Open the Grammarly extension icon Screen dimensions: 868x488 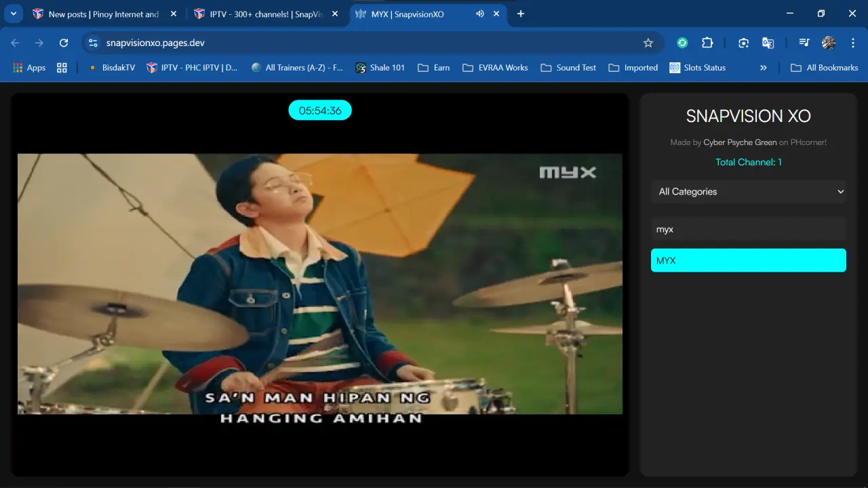[x=682, y=43]
